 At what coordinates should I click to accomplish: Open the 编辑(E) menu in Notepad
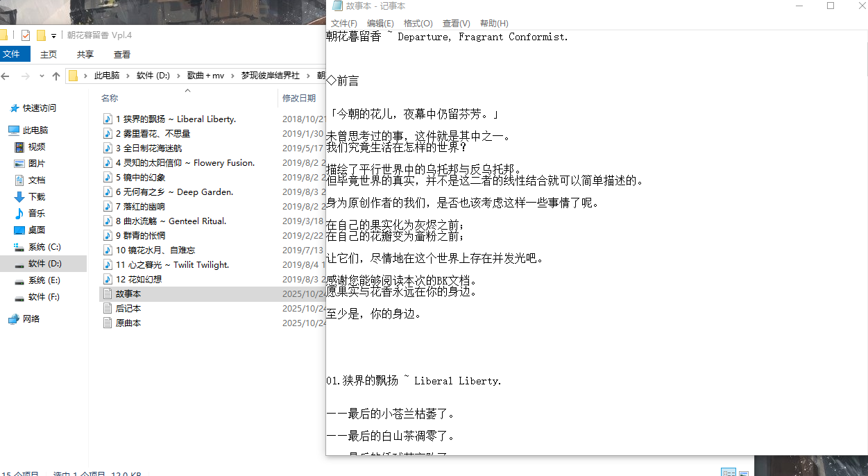coord(380,24)
